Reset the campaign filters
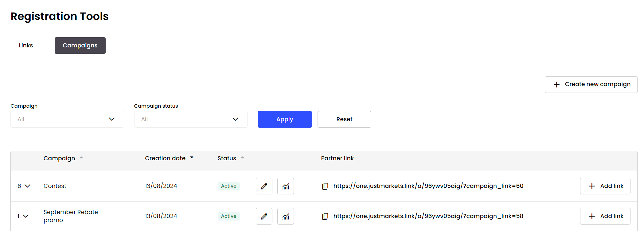 pos(344,119)
